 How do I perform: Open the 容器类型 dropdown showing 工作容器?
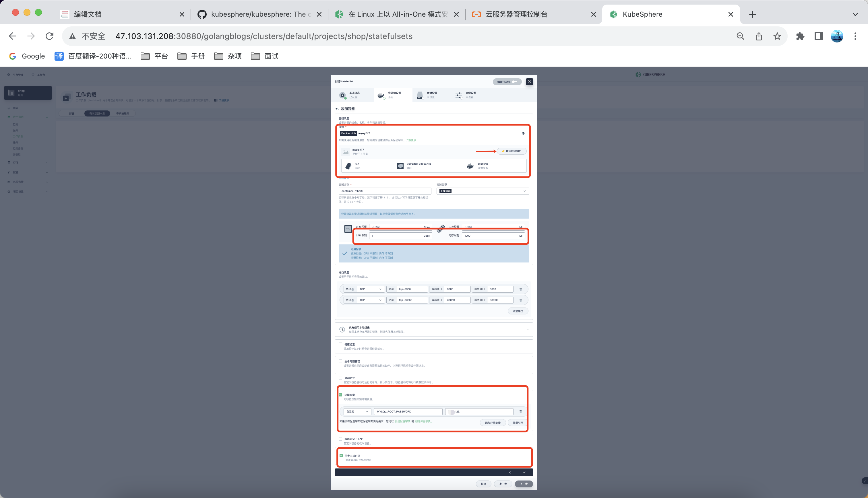coord(483,191)
